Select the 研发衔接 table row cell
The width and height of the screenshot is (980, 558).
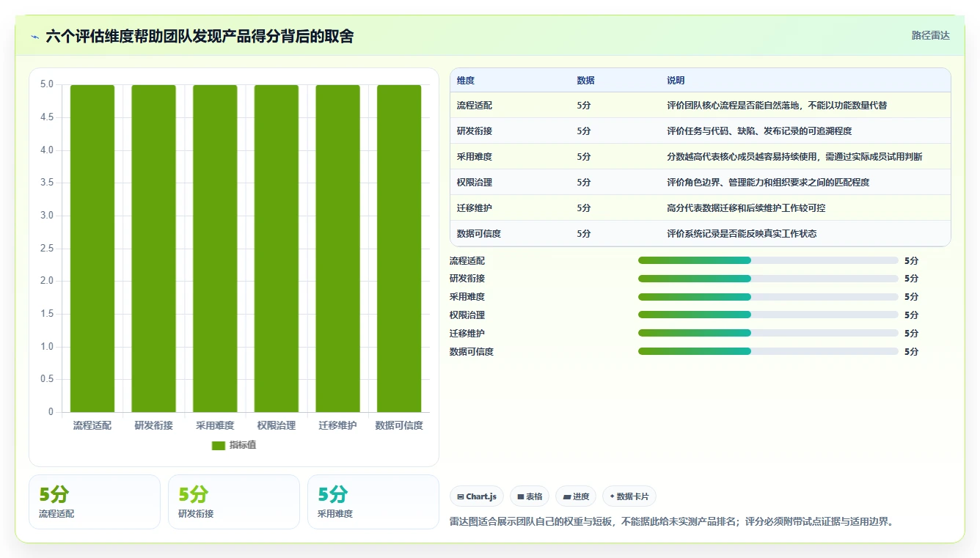[475, 131]
